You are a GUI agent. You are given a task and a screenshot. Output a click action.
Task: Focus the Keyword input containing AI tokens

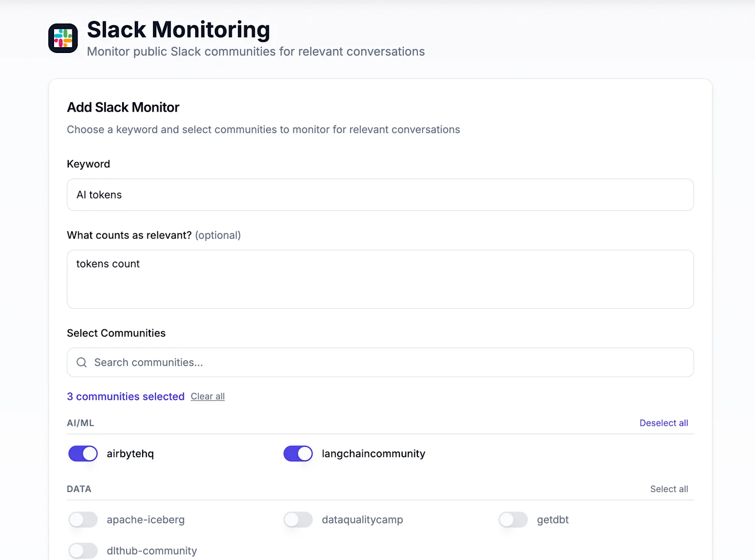[380, 195]
